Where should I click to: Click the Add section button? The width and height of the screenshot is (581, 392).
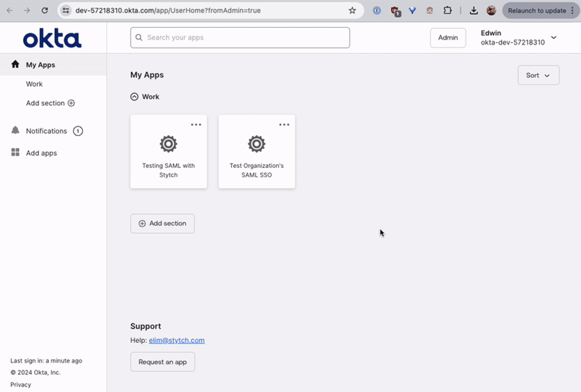pos(162,223)
